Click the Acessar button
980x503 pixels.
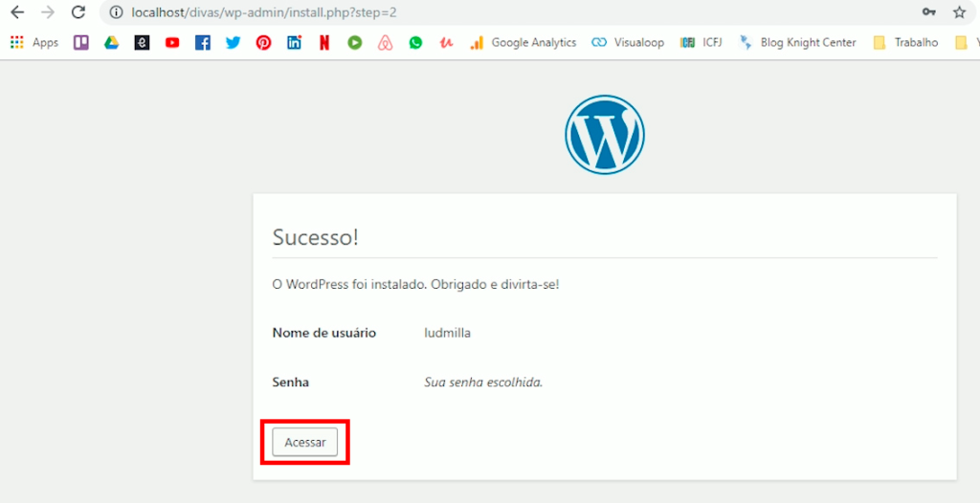[304, 442]
